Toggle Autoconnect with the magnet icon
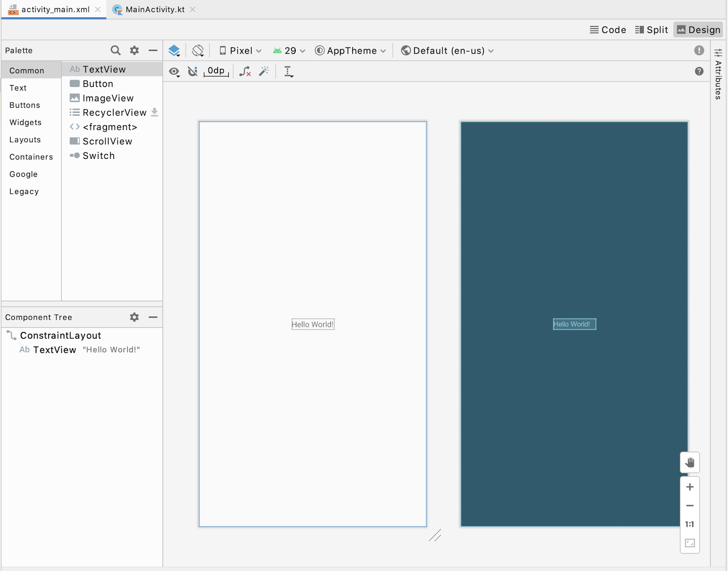Viewport: 728px width, 571px height. coord(192,71)
